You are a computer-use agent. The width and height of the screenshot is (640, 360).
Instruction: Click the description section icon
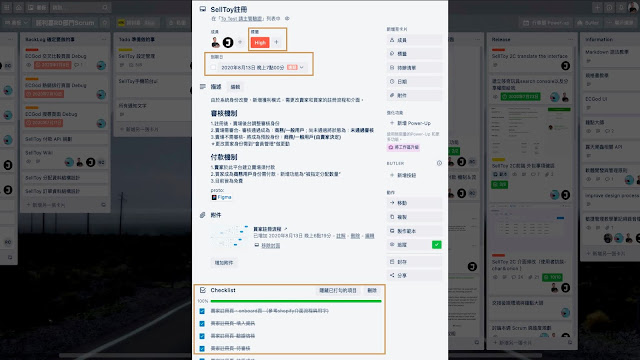202,87
